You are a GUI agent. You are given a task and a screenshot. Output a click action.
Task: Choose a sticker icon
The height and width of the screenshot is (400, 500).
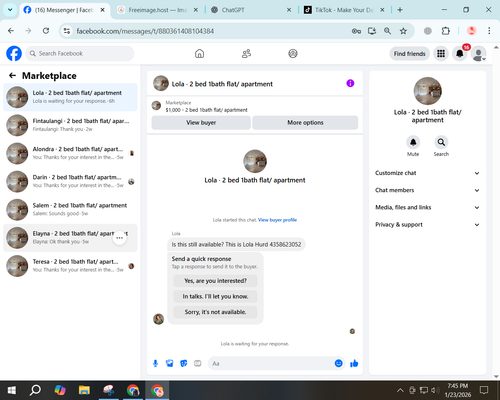click(x=184, y=363)
